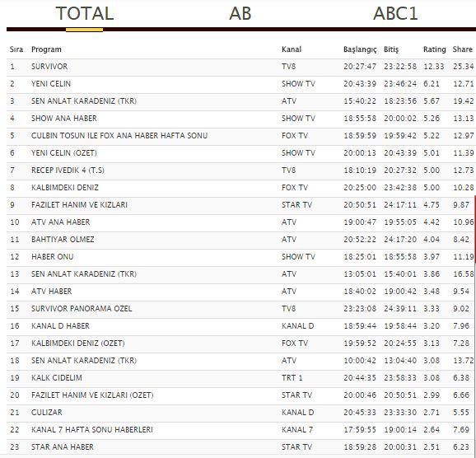Select FAZILET HANIM VE KIZLARI row 9
The width and height of the screenshot is (476, 458).
pos(241,205)
